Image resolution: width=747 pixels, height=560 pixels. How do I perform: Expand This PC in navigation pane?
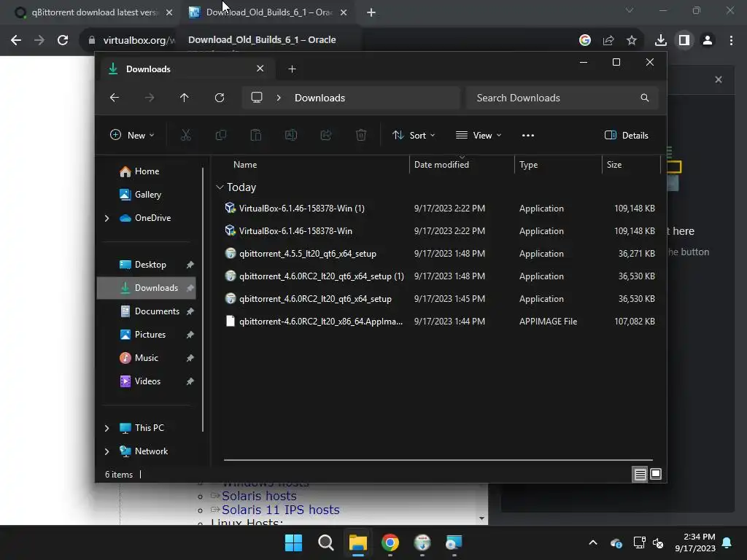click(107, 428)
